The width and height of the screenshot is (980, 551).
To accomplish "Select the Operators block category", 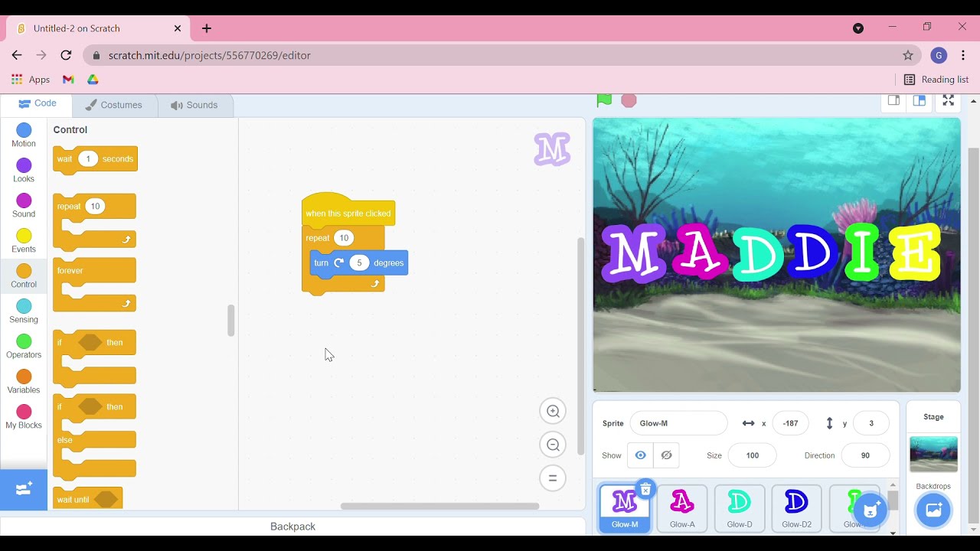I will pyautogui.click(x=24, y=347).
